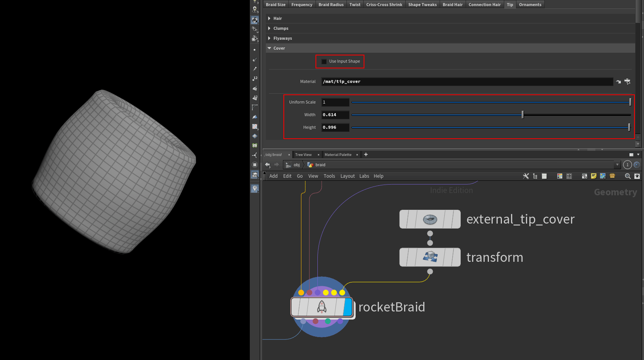Click the blue target follow-selection icon

pos(637,165)
